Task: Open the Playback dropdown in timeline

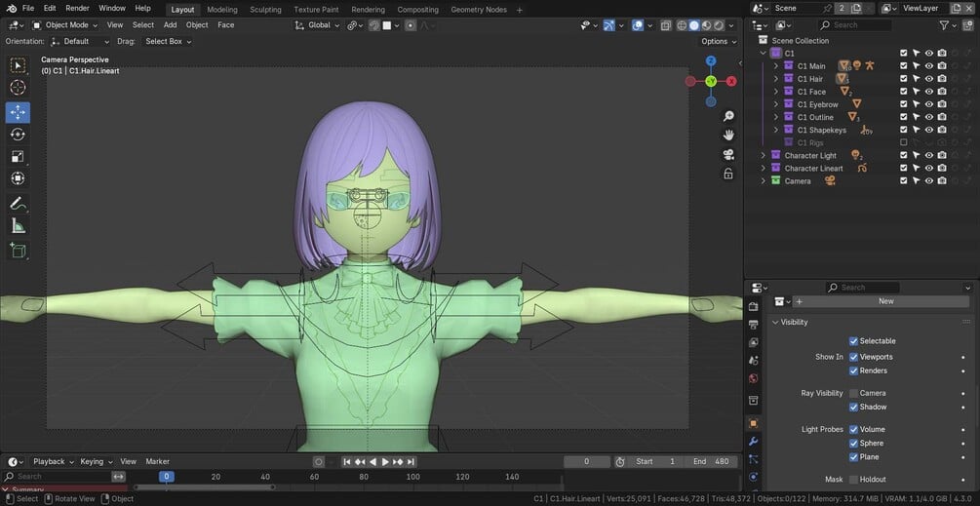Action: pyautogui.click(x=54, y=462)
